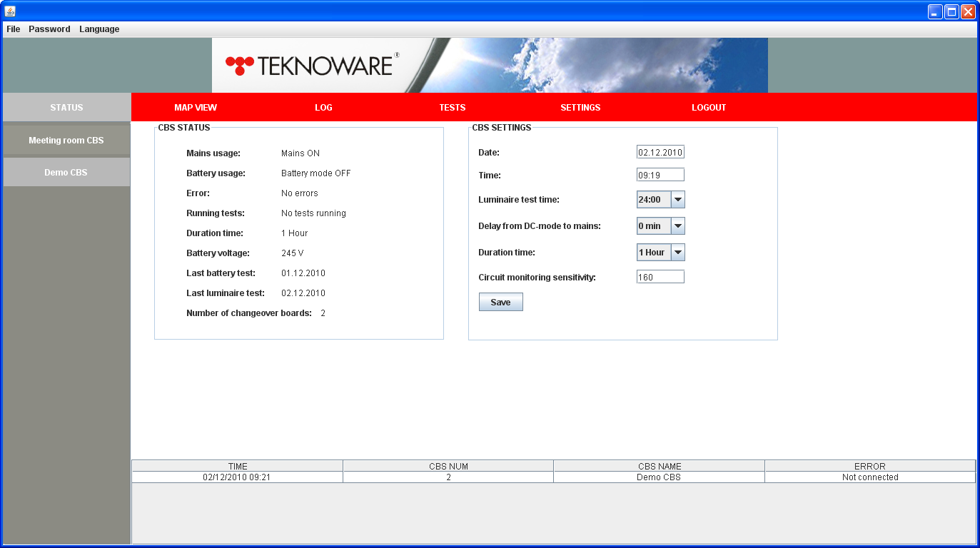Screen dimensions: 980x548
Task: Click the 'CBS SETTINGS' panel title
Action: (502, 128)
